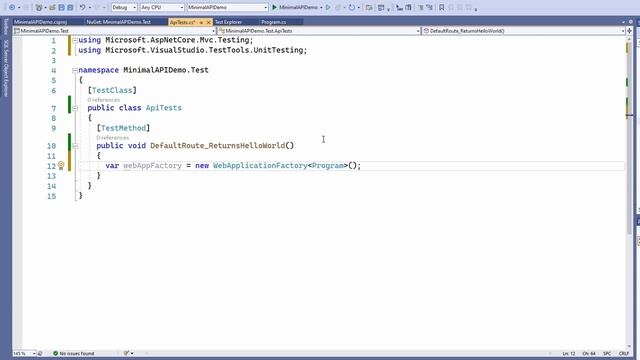The height and width of the screenshot is (360, 640).
Task: Click the split editor plus icon at top right
Action: 629,31
